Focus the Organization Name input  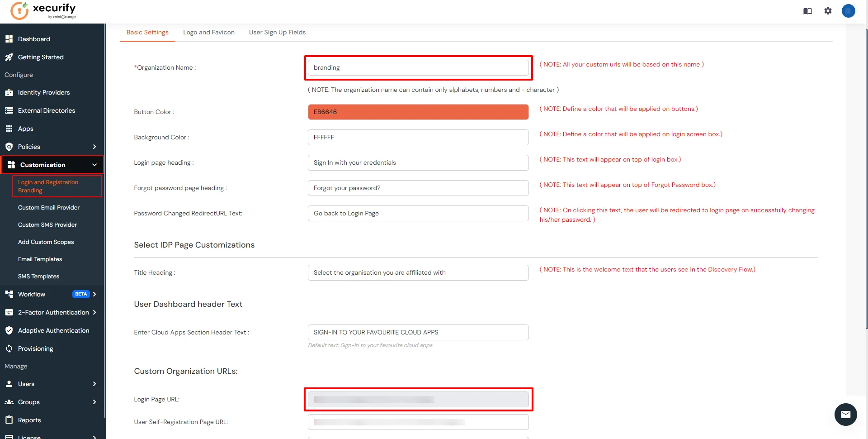(418, 67)
